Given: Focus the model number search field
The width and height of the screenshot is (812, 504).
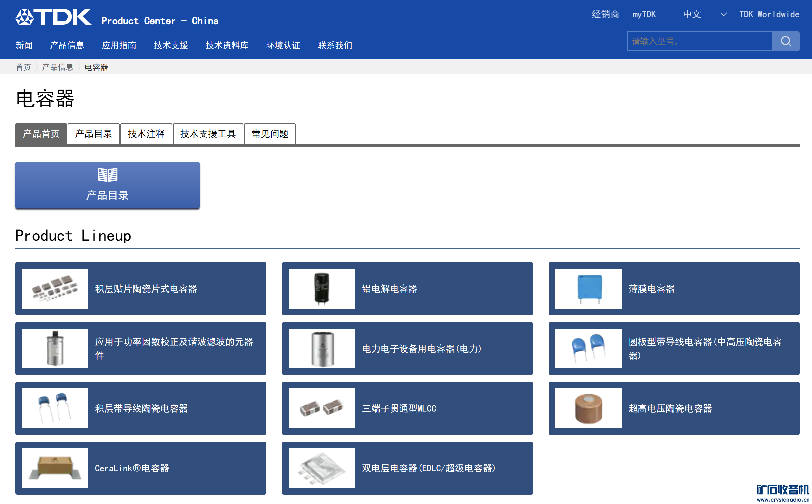Looking at the screenshot, I should pyautogui.click(x=699, y=41).
